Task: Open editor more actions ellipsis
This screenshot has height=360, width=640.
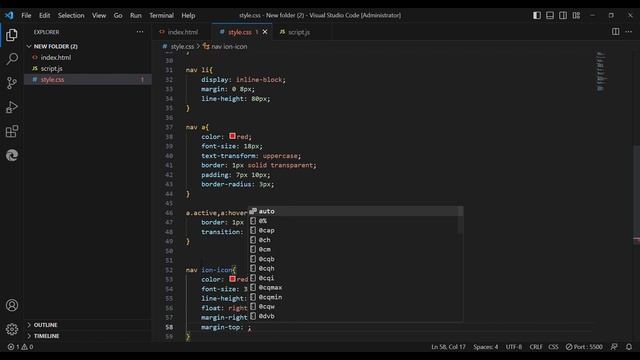Action: pos(629,32)
